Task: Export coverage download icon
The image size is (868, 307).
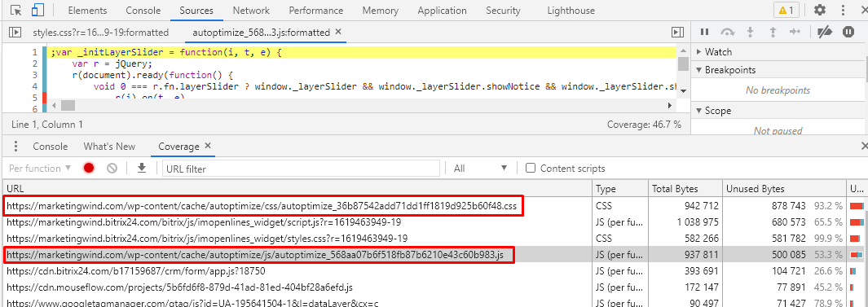Action: click(x=142, y=169)
